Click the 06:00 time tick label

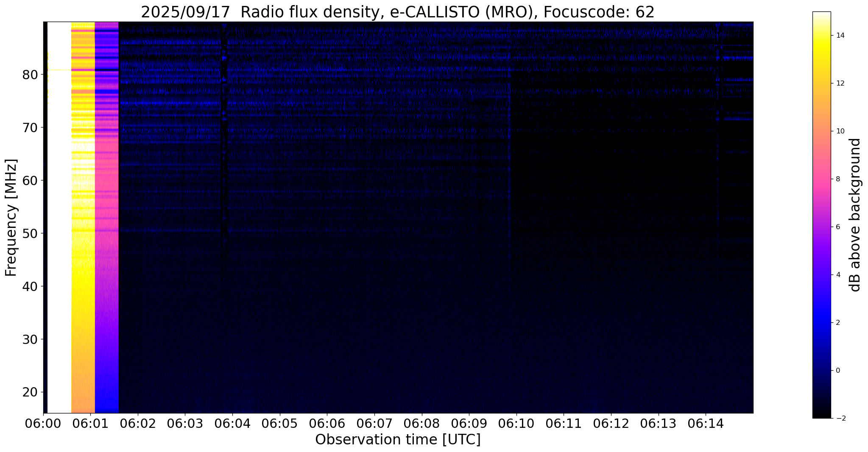tap(43, 423)
